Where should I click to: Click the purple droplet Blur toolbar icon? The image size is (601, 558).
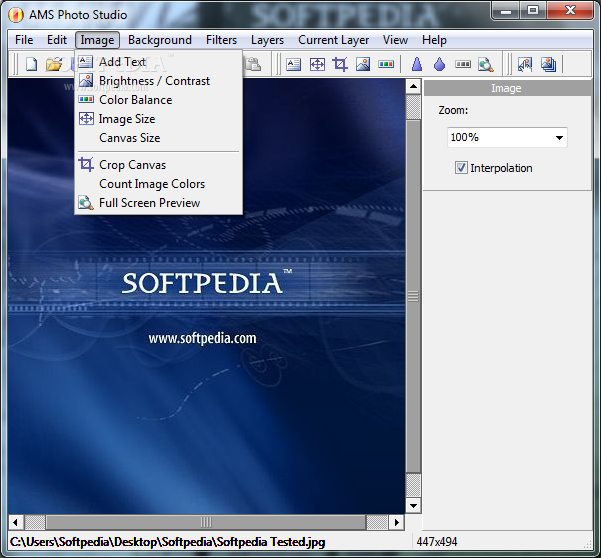pyautogui.click(x=440, y=64)
